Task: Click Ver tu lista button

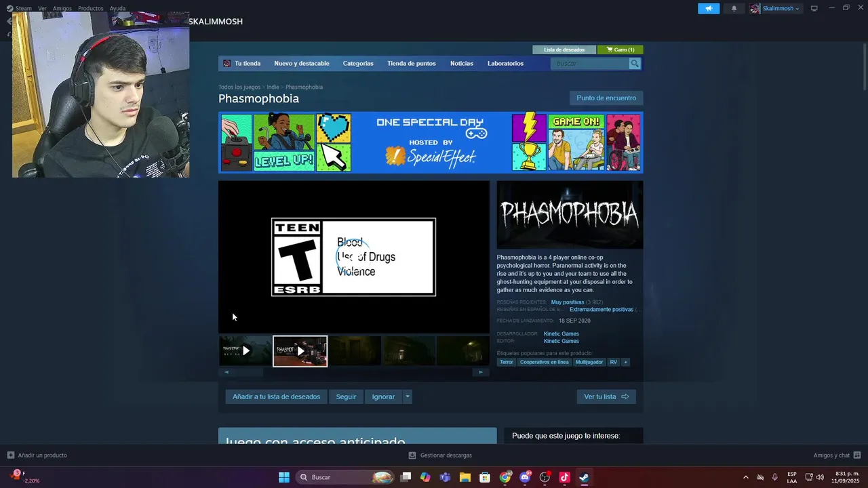Action: point(606,396)
